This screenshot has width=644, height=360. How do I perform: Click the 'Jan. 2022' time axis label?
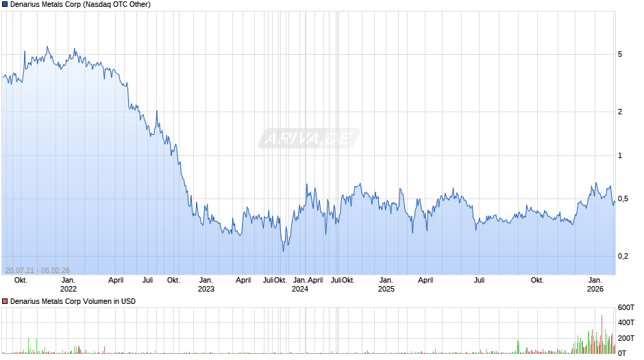(x=69, y=285)
